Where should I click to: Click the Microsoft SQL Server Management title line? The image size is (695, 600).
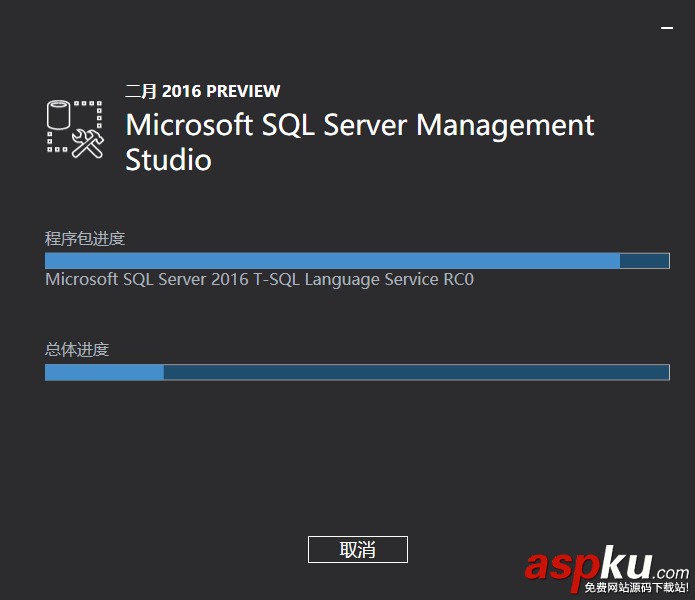pyautogui.click(x=360, y=126)
